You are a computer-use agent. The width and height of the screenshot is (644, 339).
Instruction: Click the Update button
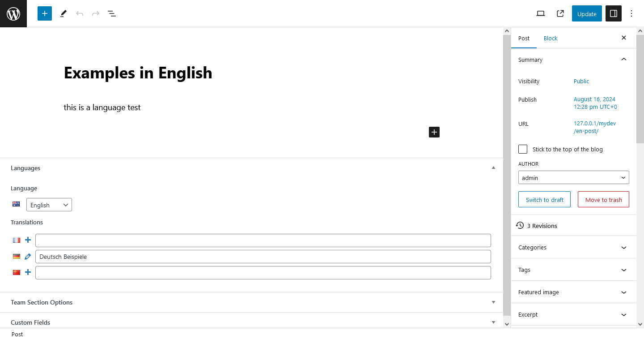pos(586,13)
